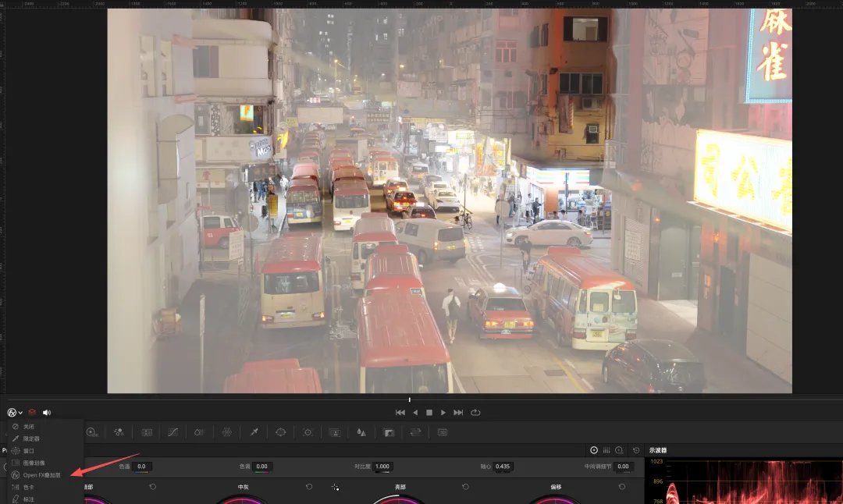
Task: Switch to color wheels mode icon
Action: click(x=593, y=450)
